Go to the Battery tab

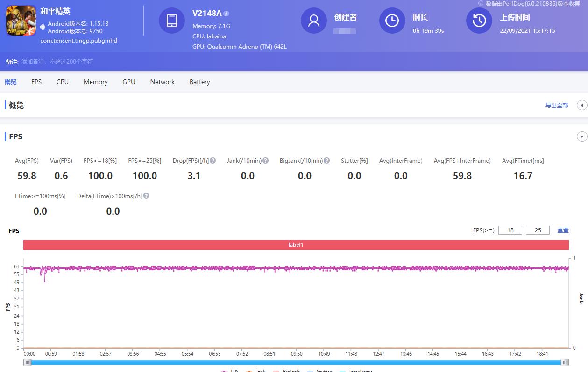pyautogui.click(x=199, y=82)
